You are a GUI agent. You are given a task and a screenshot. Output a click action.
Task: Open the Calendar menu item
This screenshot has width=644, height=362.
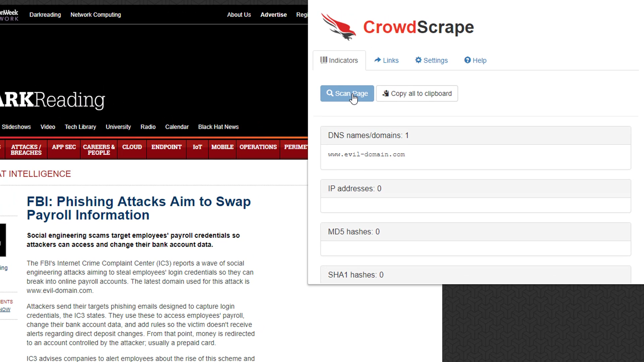[x=177, y=127]
